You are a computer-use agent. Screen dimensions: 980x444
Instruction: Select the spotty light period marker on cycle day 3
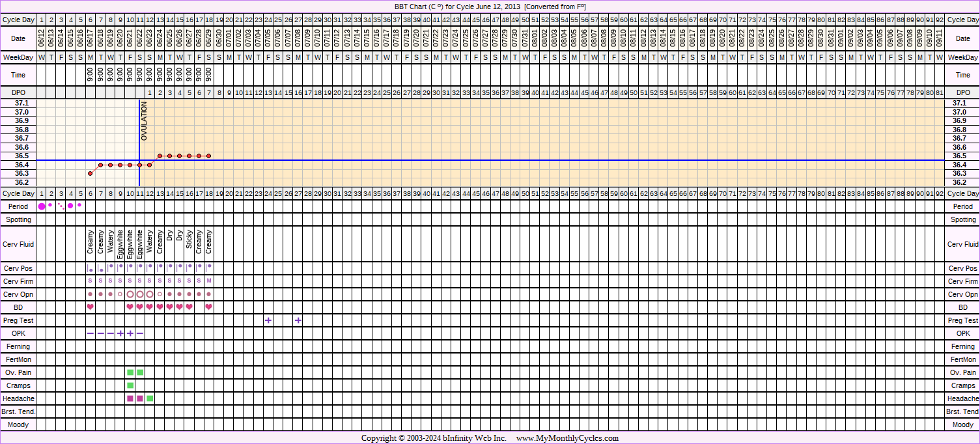point(61,206)
